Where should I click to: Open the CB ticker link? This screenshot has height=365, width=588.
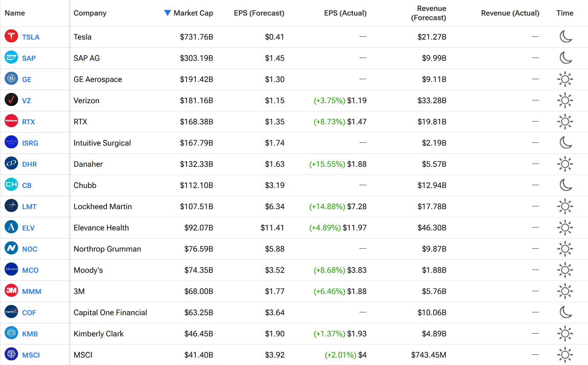pos(27,186)
